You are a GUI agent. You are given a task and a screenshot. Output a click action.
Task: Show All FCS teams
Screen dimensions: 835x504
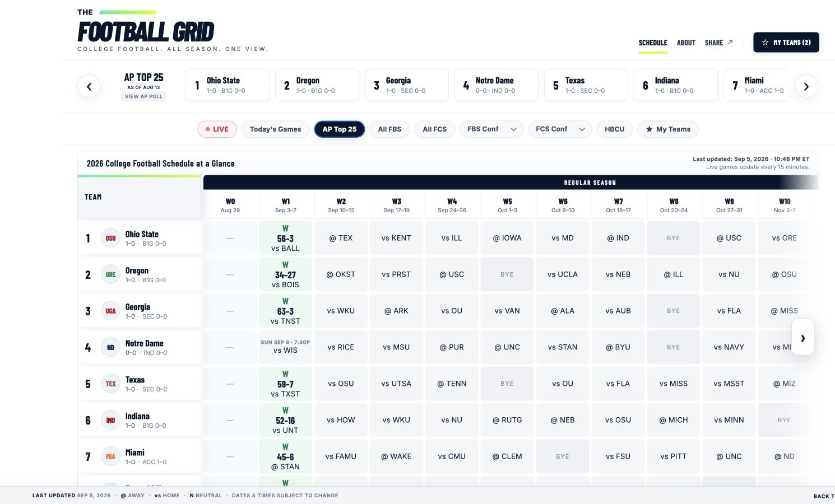point(435,129)
